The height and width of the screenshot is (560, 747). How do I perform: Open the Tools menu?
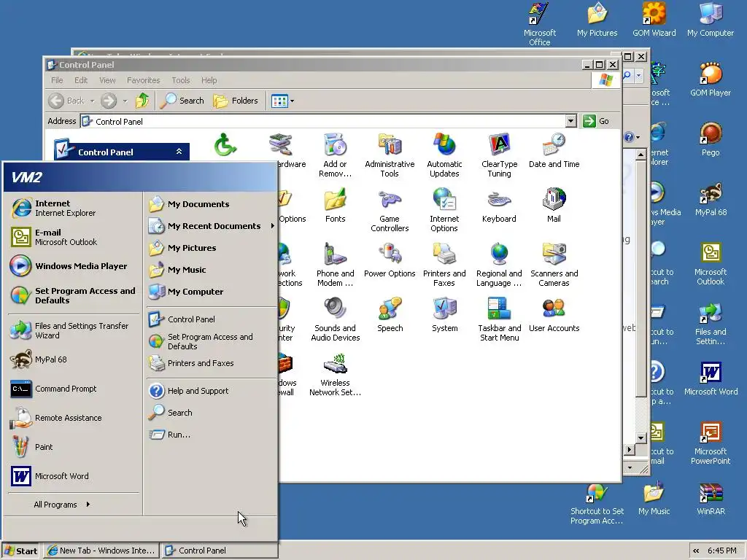coord(181,80)
